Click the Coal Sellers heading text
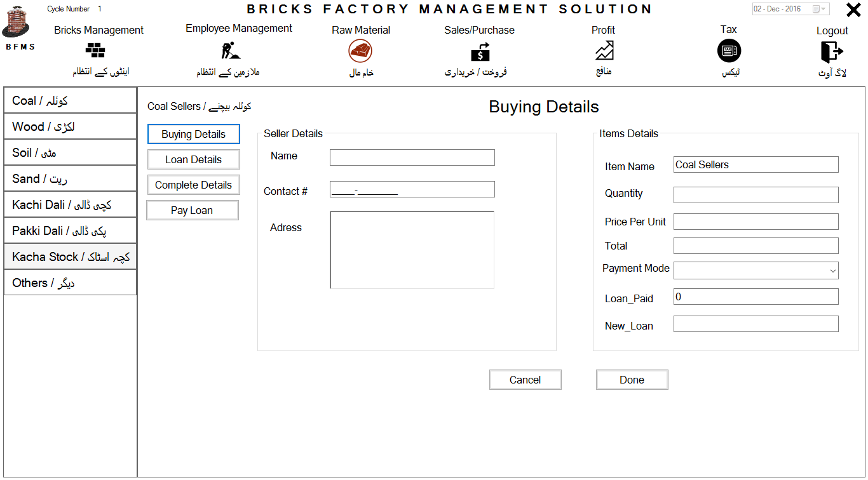868x480 pixels. point(200,106)
